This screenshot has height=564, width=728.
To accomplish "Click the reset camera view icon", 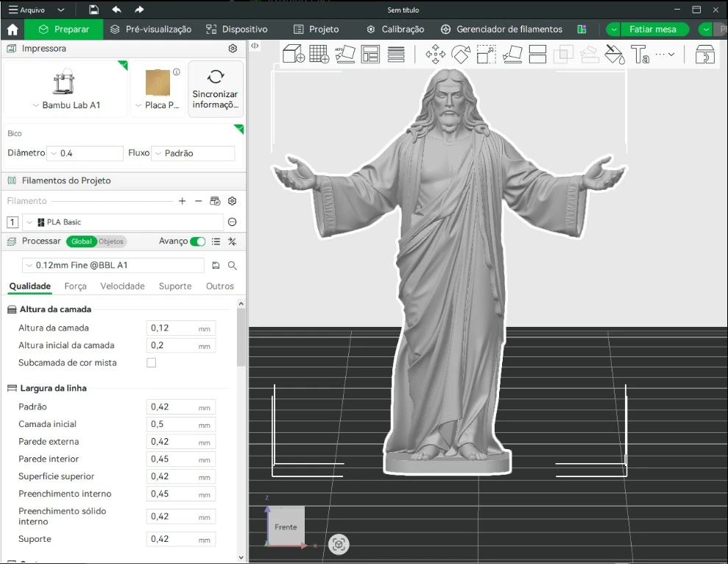I will 339,544.
